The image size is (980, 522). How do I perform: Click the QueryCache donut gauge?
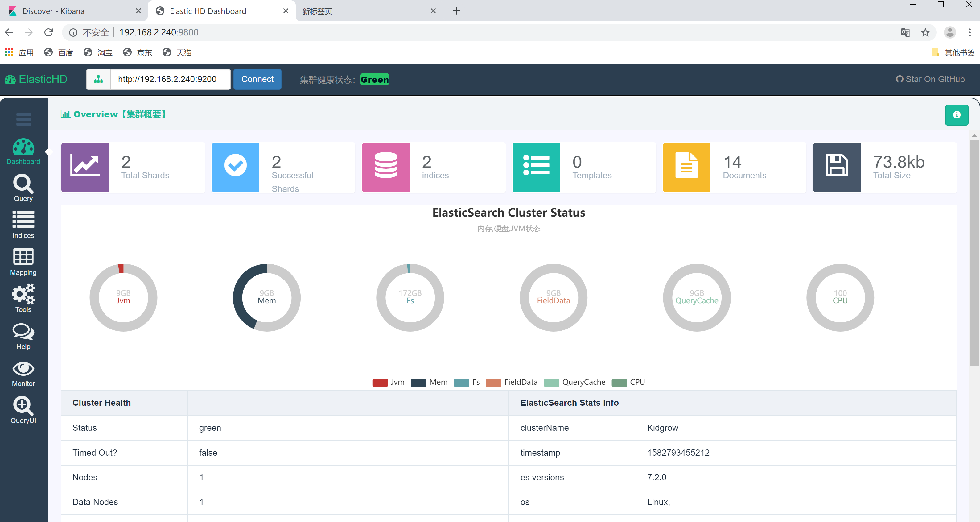pos(697,297)
